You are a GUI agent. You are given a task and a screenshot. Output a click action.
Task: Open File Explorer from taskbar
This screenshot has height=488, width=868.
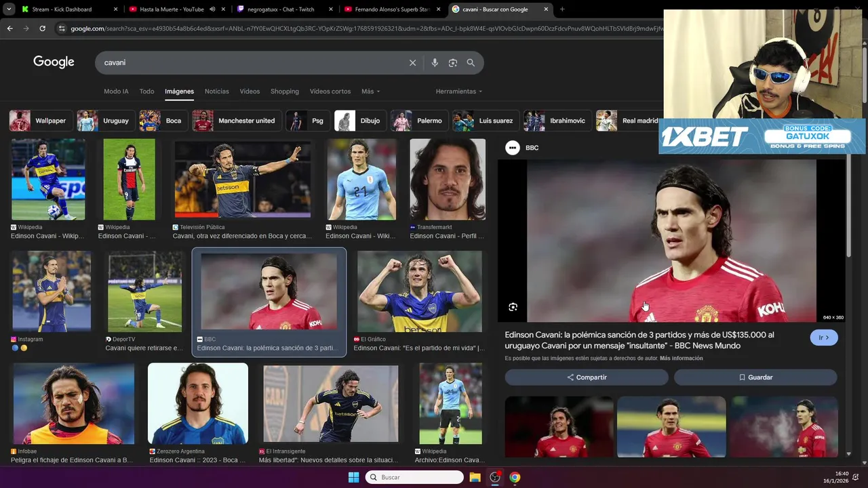pos(475,477)
